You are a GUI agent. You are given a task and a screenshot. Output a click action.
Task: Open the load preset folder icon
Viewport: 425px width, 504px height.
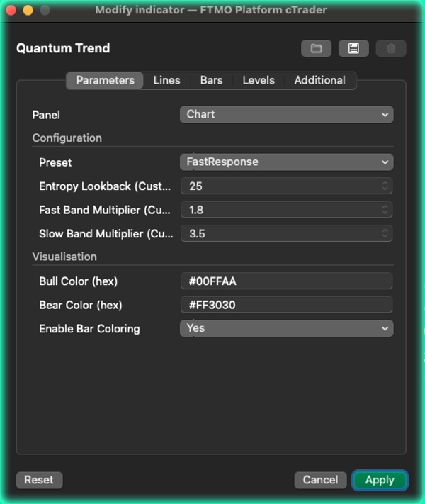[316, 48]
